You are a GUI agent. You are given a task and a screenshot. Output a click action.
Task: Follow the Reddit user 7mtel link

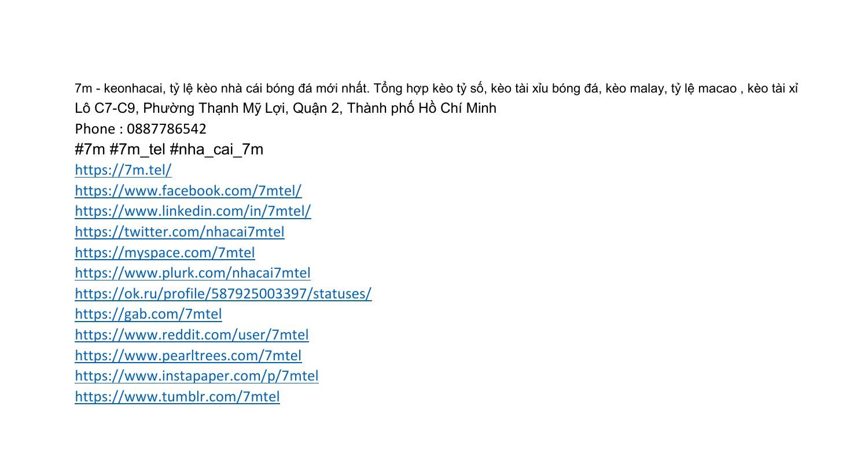[192, 335]
